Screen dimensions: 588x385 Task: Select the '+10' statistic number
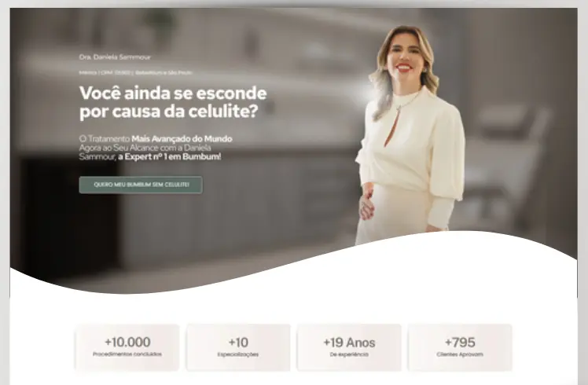(x=238, y=343)
